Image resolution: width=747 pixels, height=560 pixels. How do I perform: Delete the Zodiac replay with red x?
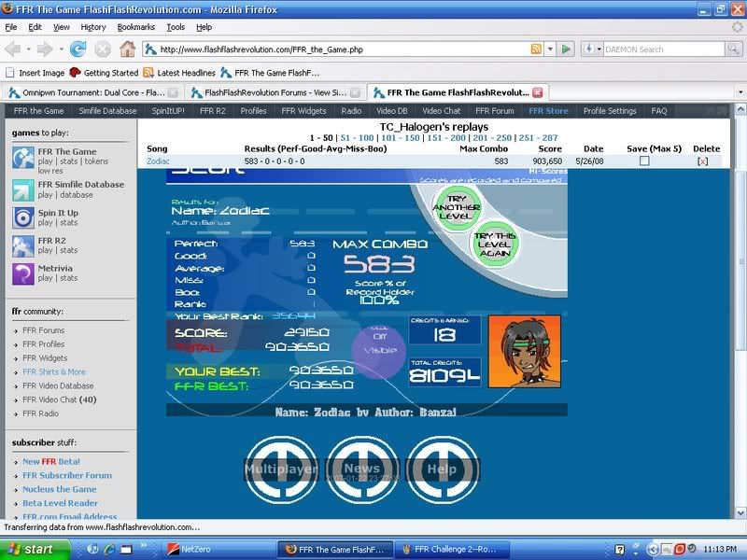point(702,161)
